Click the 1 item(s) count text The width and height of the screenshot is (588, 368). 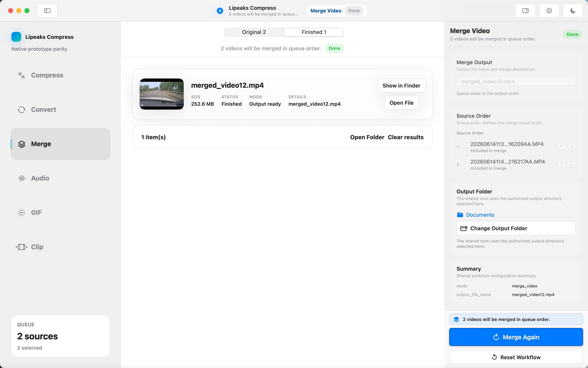(154, 137)
